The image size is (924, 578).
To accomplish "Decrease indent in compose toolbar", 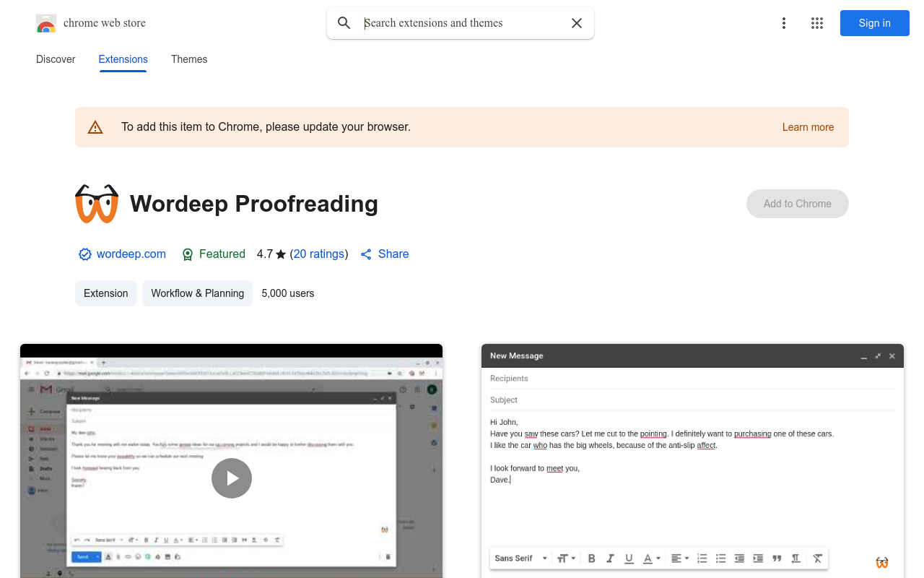I will tap(739, 558).
